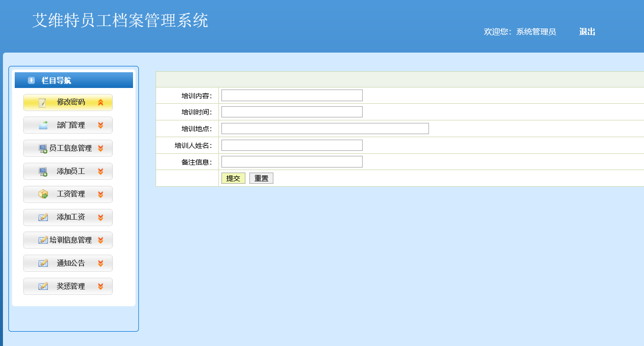Expand the 员工信息管理 section using its chevron
The height and width of the screenshot is (346, 644).
[x=101, y=148]
